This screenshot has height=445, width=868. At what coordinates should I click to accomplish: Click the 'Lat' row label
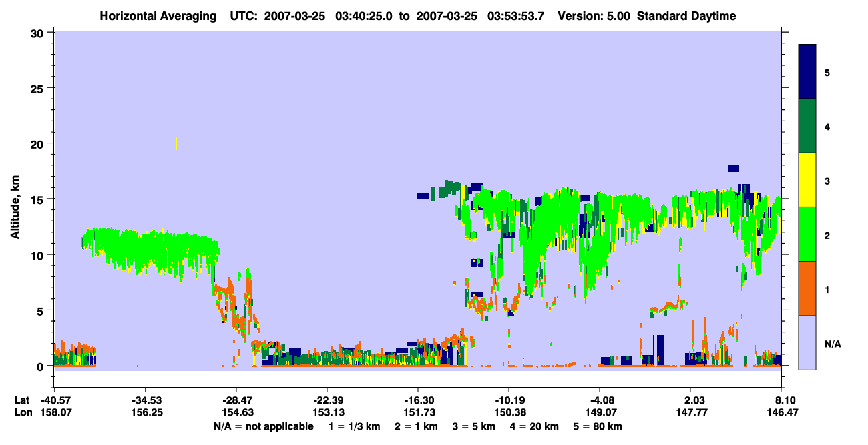(21, 400)
